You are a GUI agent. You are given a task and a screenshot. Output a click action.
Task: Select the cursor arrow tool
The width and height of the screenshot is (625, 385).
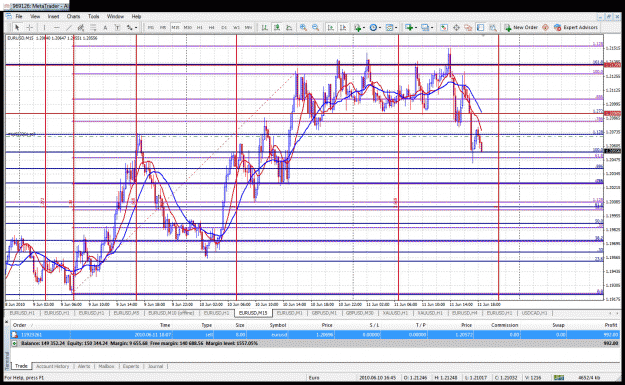17,28
